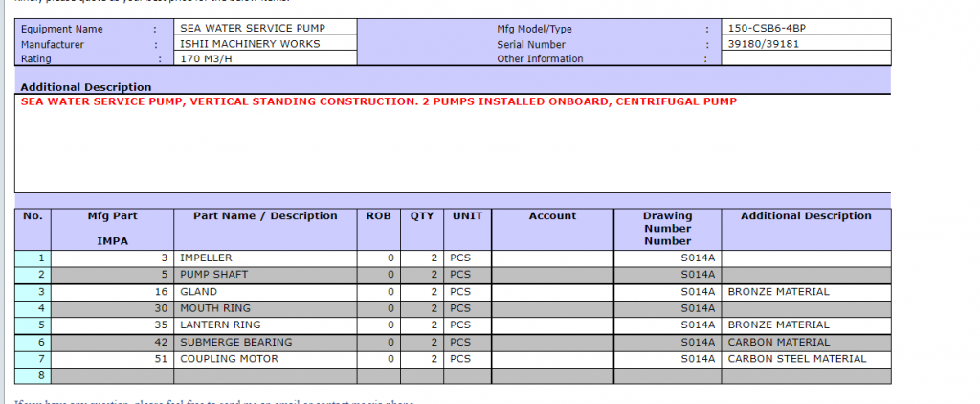Click the GLAND part name cell
This screenshot has width=980, height=404.
[x=265, y=292]
